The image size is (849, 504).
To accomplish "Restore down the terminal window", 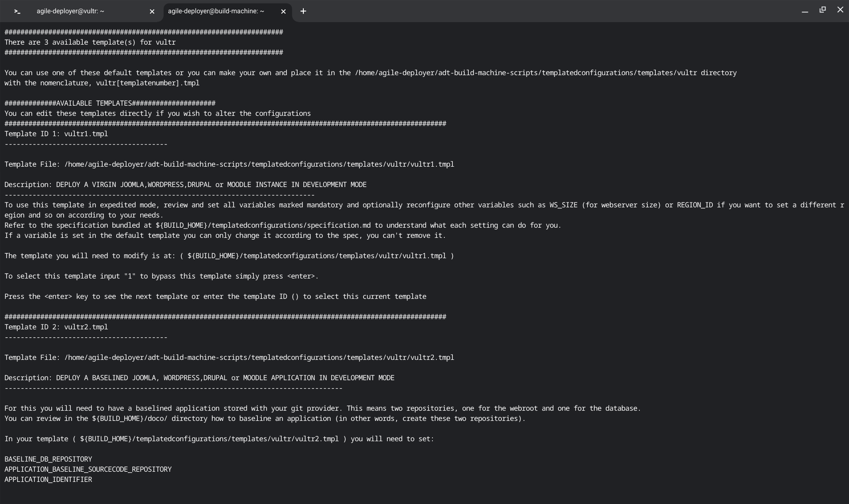I will (822, 10).
